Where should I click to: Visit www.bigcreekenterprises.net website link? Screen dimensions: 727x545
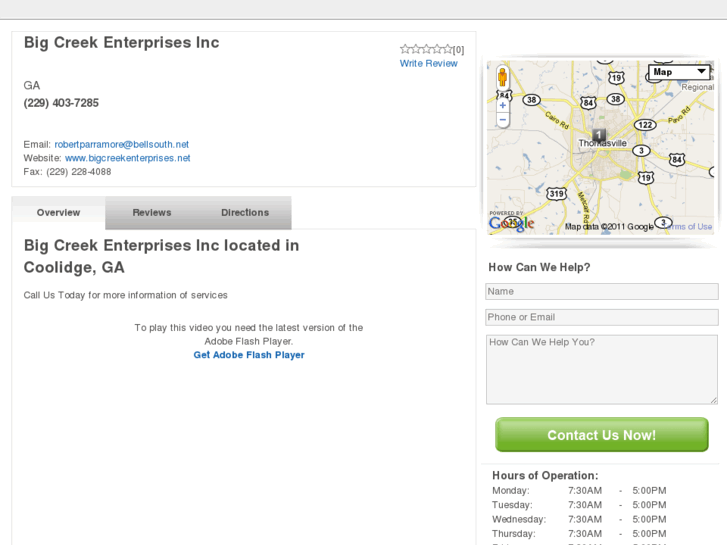pos(127,158)
